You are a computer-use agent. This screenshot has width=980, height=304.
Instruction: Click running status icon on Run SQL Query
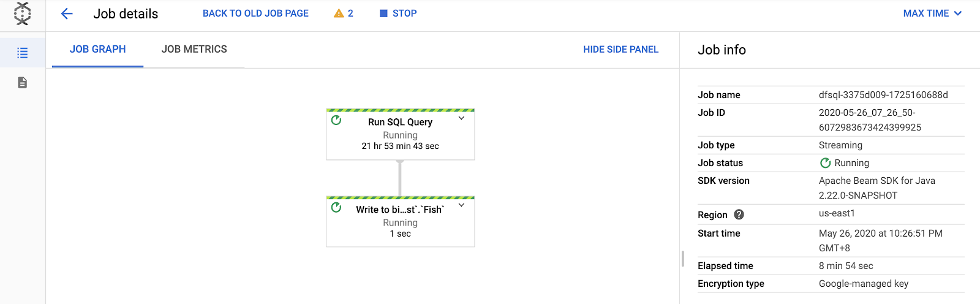336,120
